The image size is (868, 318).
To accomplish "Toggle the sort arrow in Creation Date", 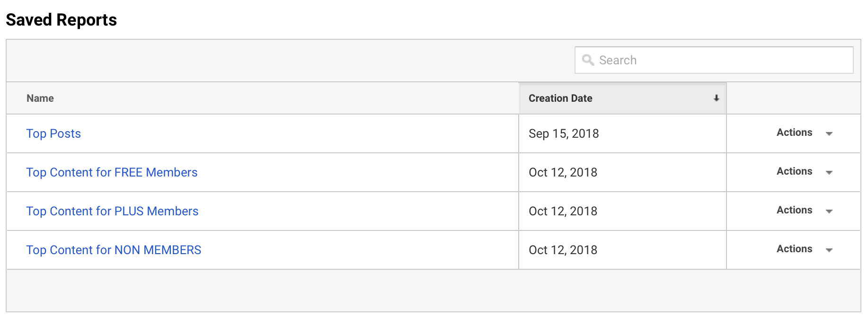I will [717, 98].
